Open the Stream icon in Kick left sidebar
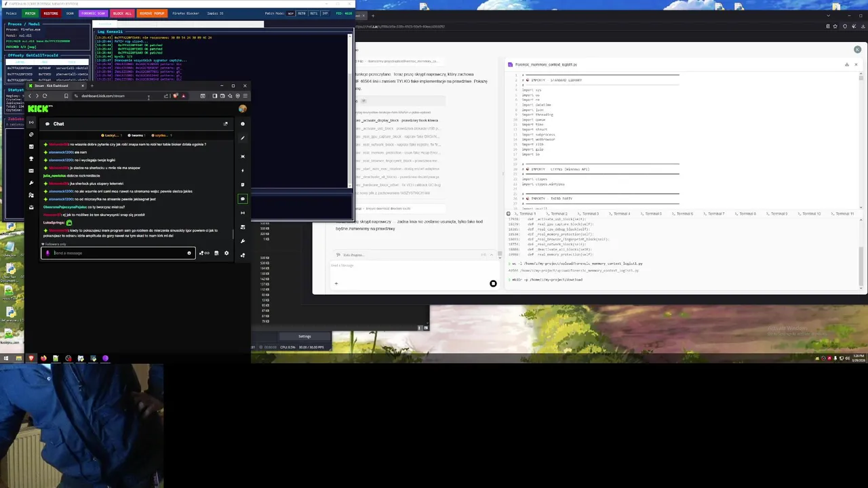 [x=31, y=123]
